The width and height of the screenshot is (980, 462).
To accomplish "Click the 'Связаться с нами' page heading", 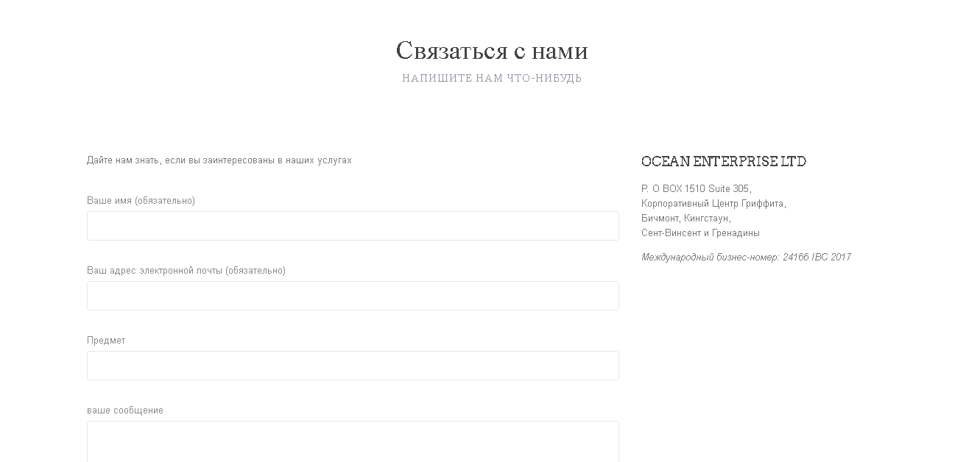I will coord(493,50).
